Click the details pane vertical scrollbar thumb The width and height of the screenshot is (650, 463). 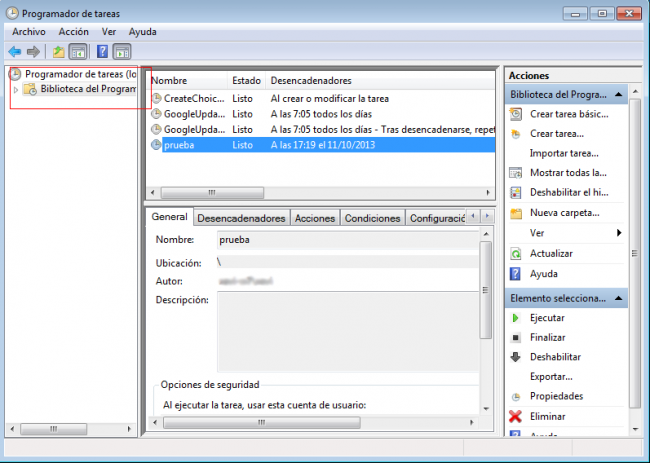point(485,290)
